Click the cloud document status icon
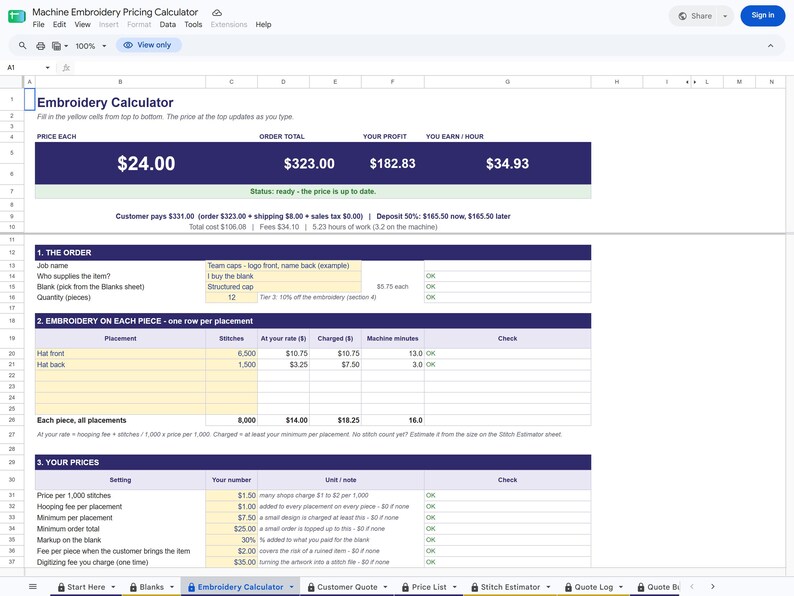The image size is (794, 596). [x=217, y=13]
